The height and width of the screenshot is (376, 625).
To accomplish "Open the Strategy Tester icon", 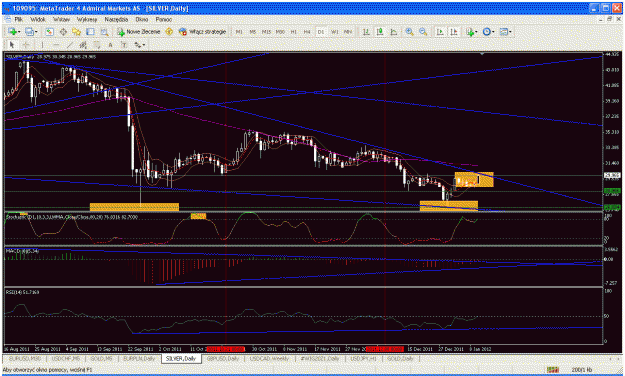I will (104, 31).
